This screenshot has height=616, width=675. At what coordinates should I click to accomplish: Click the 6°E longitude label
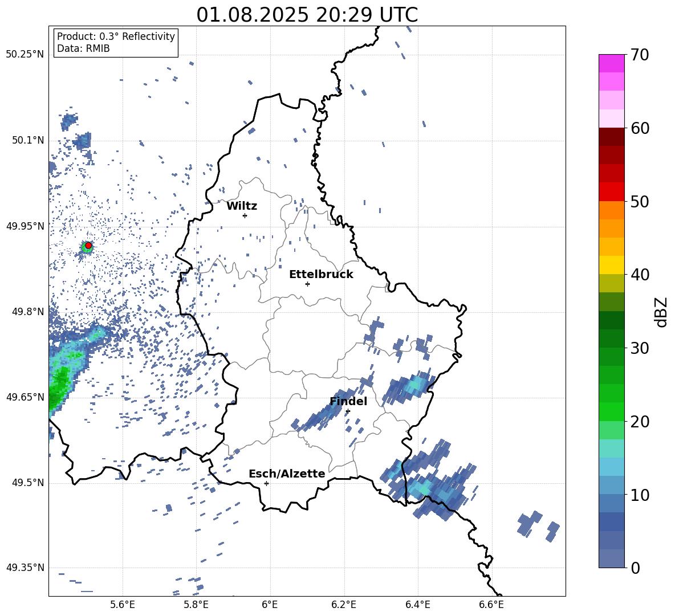click(270, 605)
